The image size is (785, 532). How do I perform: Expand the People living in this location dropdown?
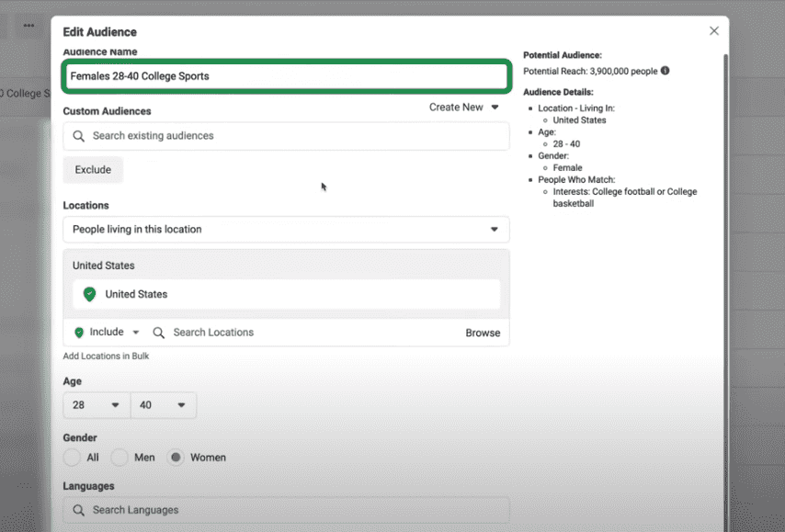tap(287, 229)
